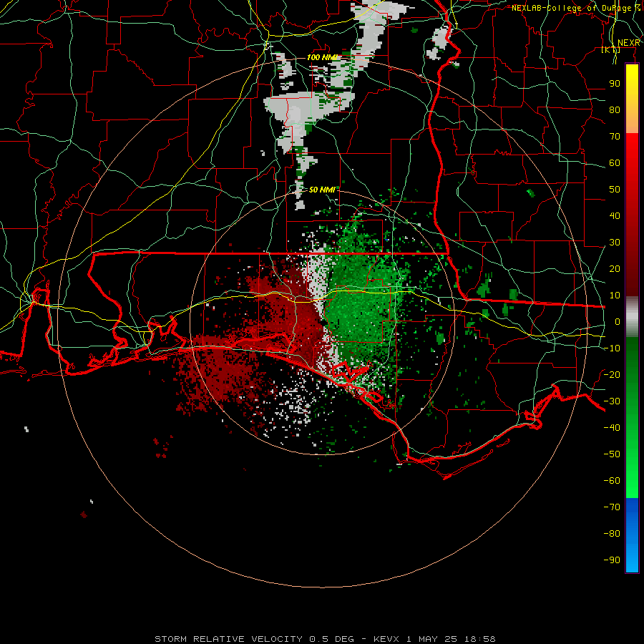Click the positive 10 scale value

click(x=615, y=296)
